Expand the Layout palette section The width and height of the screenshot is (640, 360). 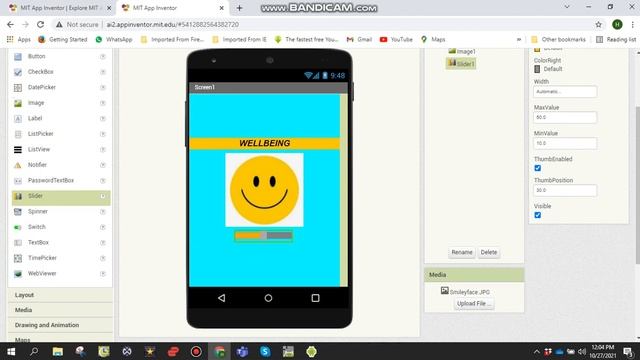click(60, 295)
